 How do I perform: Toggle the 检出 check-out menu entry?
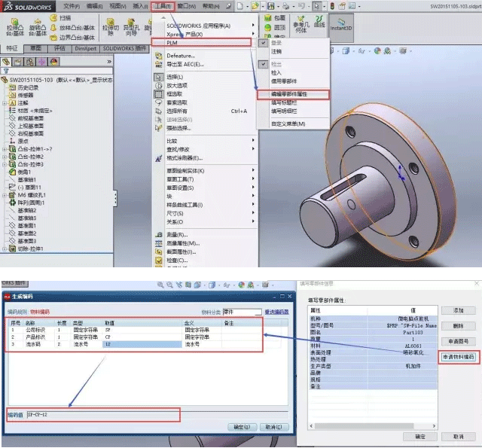(276, 65)
